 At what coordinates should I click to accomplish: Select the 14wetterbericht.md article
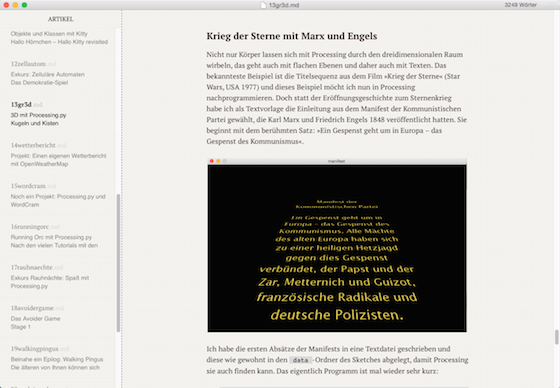point(58,155)
